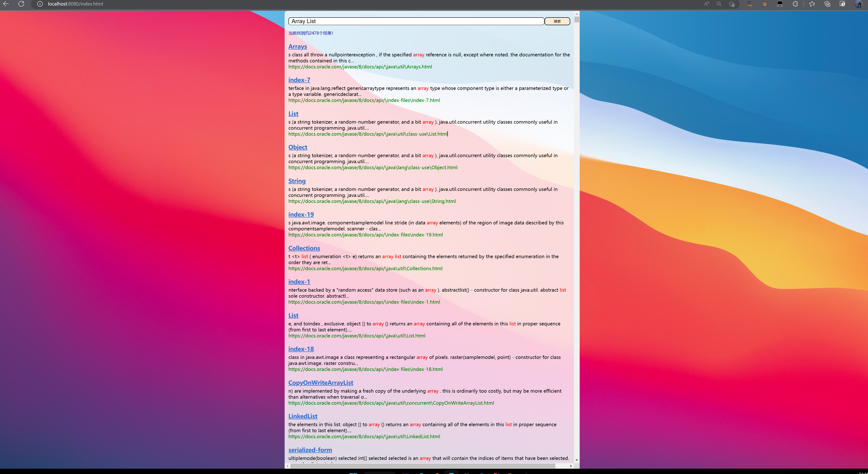Click the Arrays snippet about nullpointerexception
868x474 pixels.
pyautogui.click(x=429, y=58)
